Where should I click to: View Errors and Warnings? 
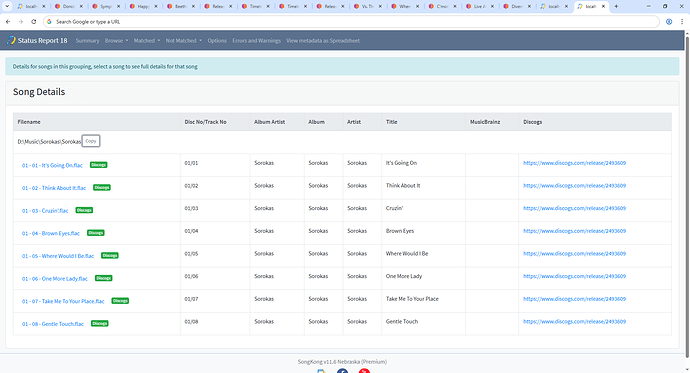click(257, 40)
